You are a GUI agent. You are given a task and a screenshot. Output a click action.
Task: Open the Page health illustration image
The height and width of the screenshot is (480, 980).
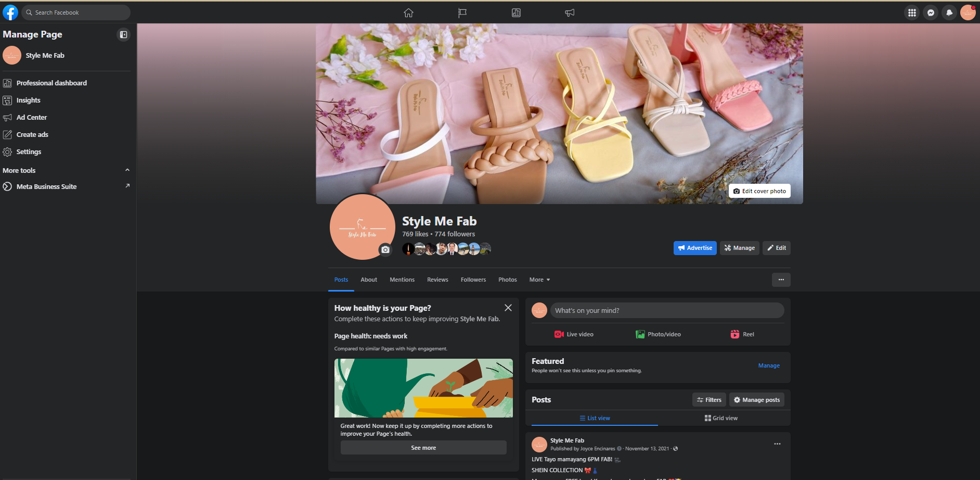(x=423, y=388)
